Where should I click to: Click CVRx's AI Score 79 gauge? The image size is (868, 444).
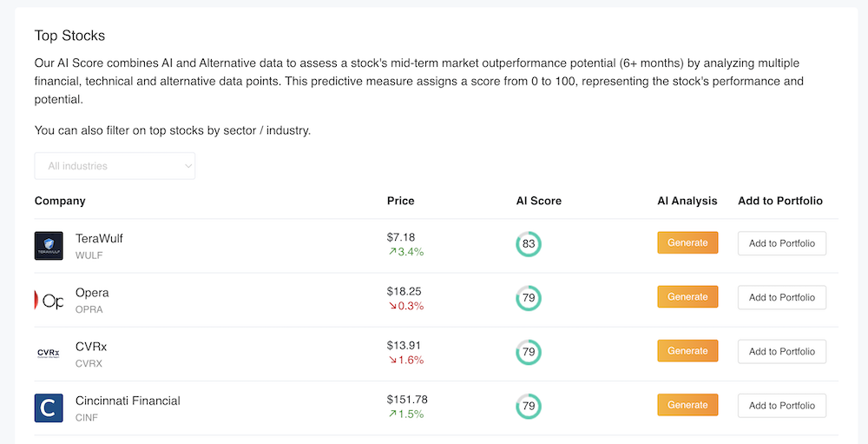pyautogui.click(x=528, y=352)
